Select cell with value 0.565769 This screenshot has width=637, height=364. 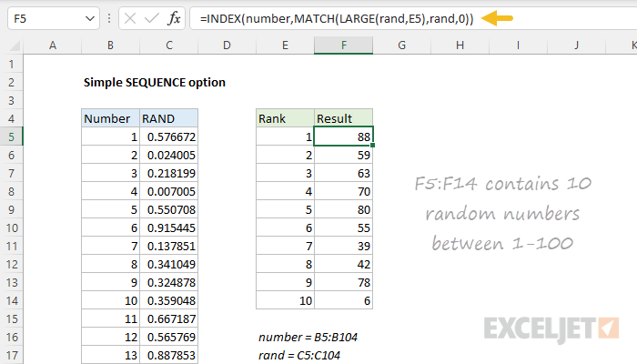pos(169,337)
